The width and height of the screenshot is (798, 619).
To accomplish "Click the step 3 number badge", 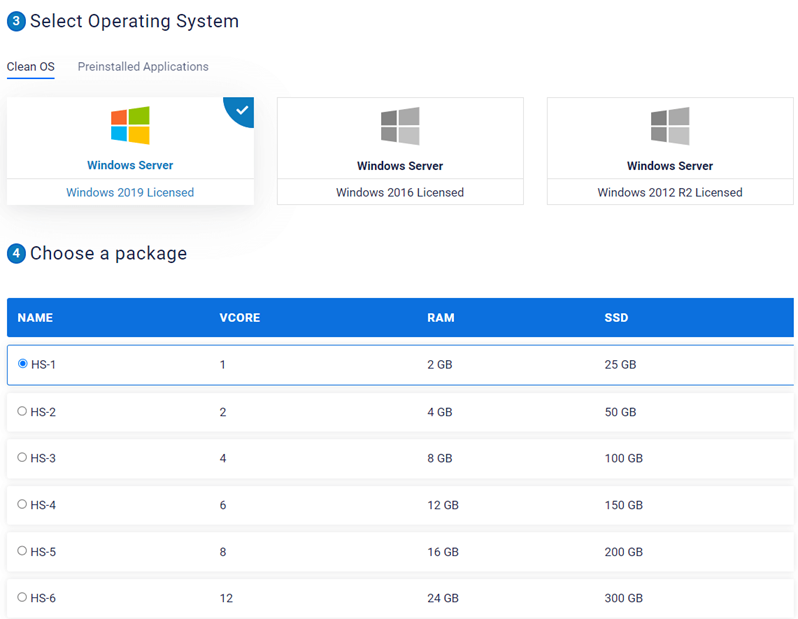I will coord(16,21).
